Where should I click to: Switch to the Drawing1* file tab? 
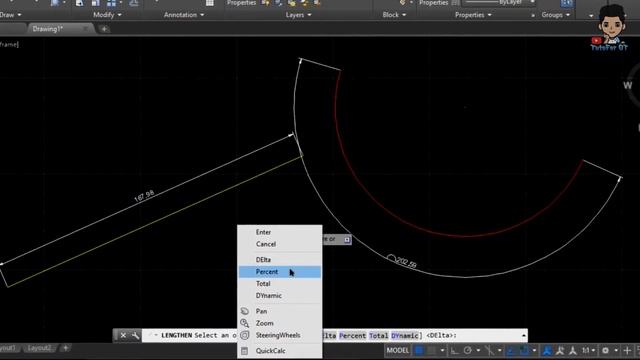click(x=48, y=29)
